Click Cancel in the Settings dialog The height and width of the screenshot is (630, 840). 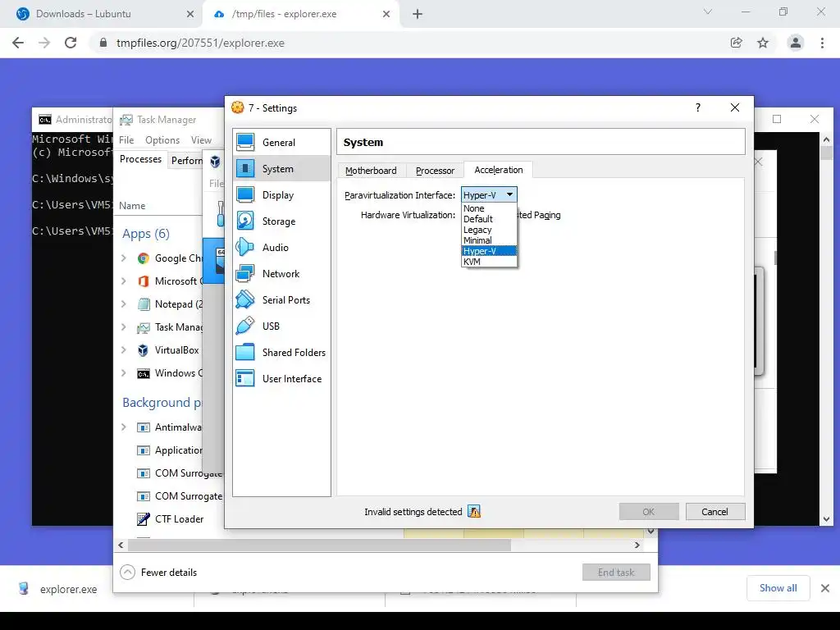click(x=715, y=512)
